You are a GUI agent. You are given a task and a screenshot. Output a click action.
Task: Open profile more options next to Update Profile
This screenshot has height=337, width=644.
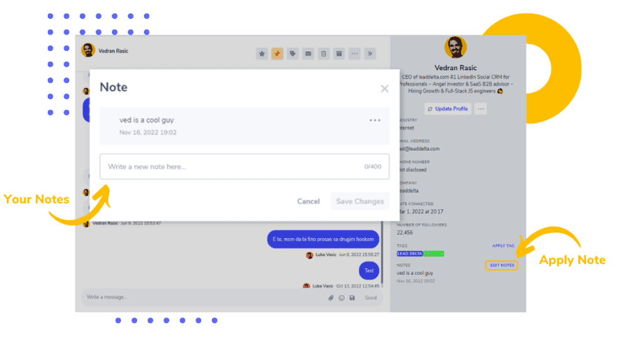pos(480,109)
